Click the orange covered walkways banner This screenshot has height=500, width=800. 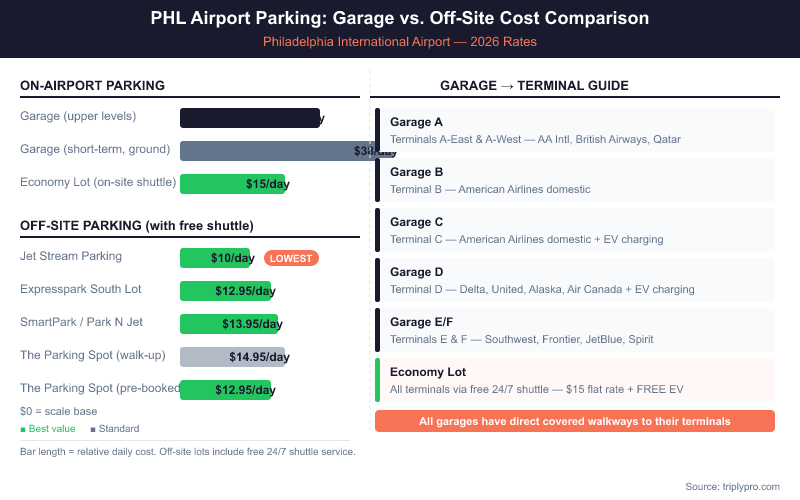pyautogui.click(x=574, y=421)
